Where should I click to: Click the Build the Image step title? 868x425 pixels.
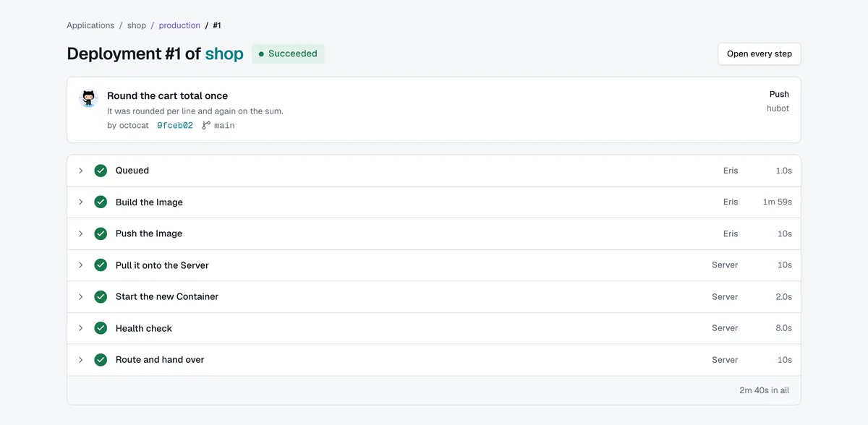tap(149, 202)
